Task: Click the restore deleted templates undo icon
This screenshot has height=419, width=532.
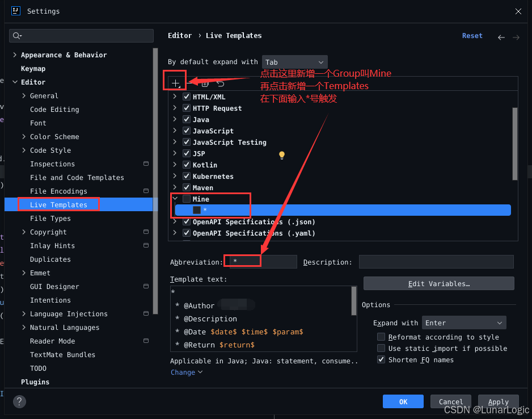Action: (221, 83)
